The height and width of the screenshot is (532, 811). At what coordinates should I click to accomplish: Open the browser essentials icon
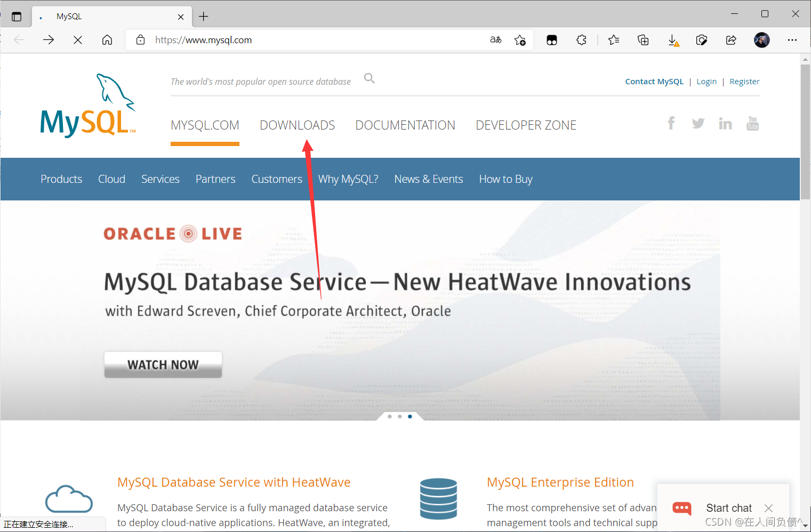pyautogui.click(x=702, y=40)
